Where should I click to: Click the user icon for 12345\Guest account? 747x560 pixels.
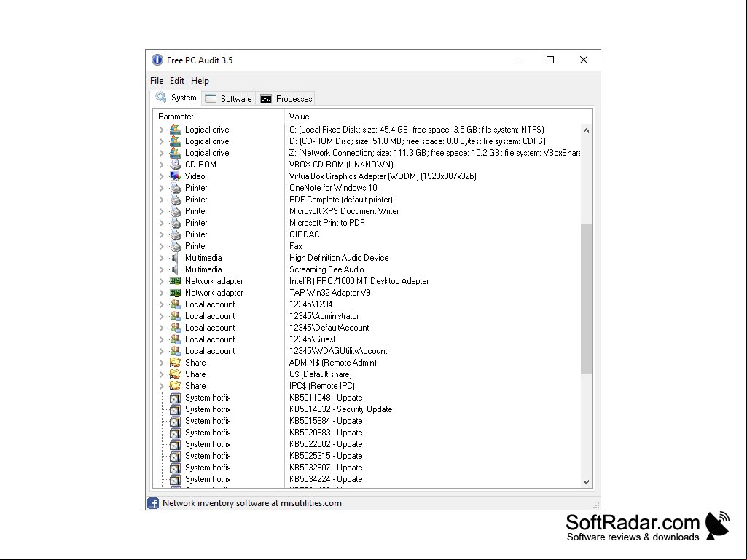(176, 339)
